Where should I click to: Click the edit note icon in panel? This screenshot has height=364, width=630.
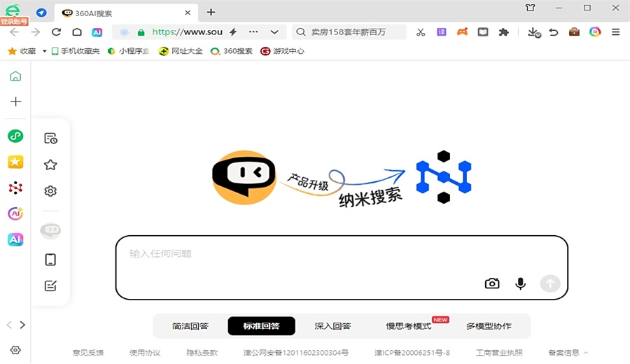pyautogui.click(x=50, y=286)
